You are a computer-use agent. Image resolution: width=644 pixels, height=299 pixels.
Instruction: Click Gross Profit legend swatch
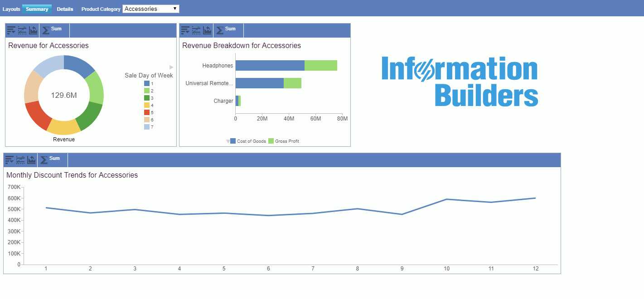[271, 141]
